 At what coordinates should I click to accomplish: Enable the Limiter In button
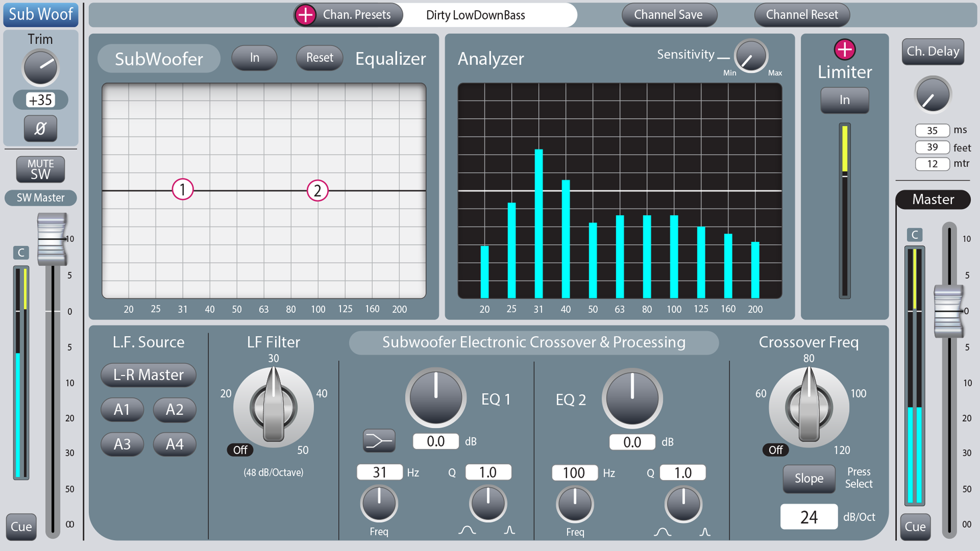844,100
